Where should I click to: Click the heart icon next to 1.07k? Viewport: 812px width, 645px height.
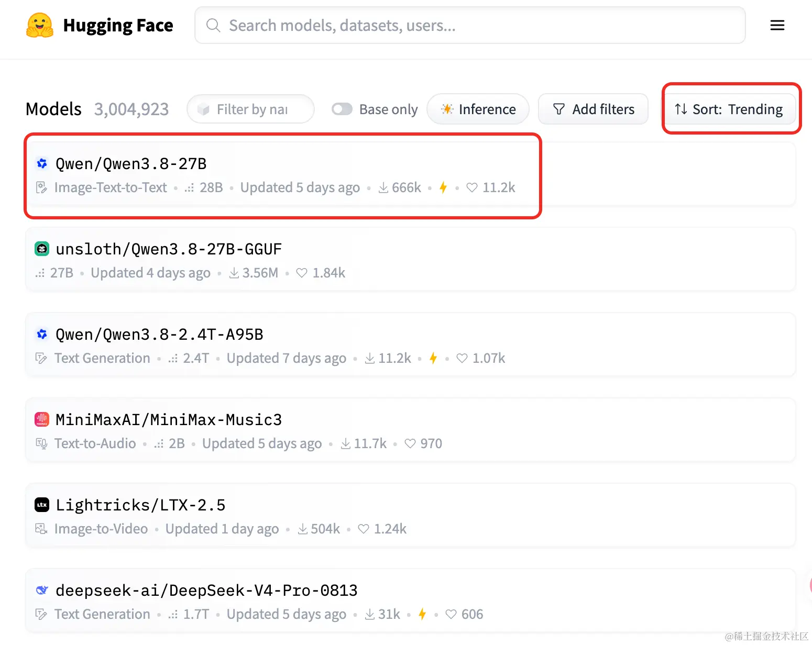[x=462, y=358]
